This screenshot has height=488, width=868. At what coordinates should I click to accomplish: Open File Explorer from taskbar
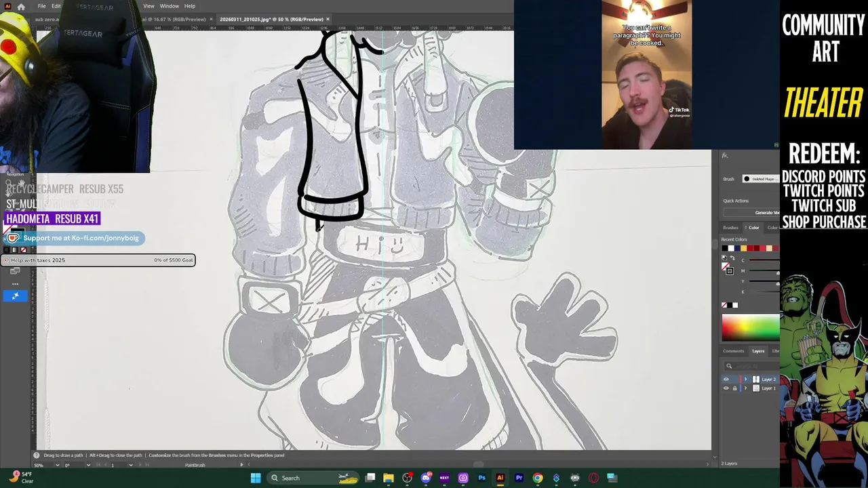(x=389, y=478)
